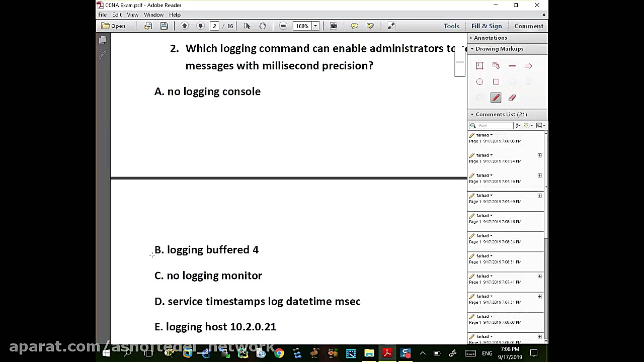Click the comments list vertical scrollbar

[546, 236]
